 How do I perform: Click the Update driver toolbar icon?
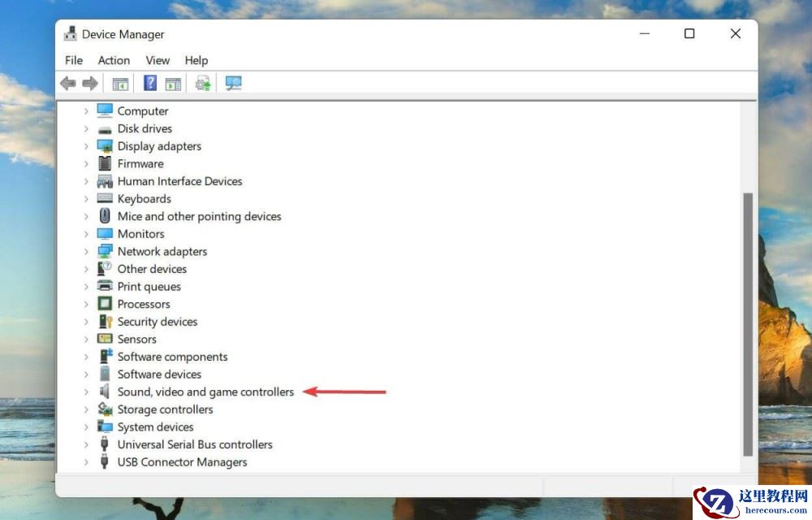coord(203,83)
